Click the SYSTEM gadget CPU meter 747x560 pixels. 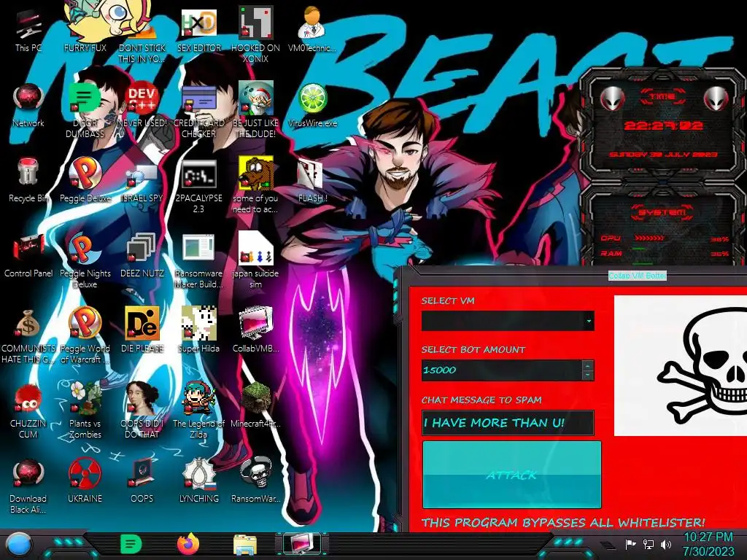(x=664, y=238)
